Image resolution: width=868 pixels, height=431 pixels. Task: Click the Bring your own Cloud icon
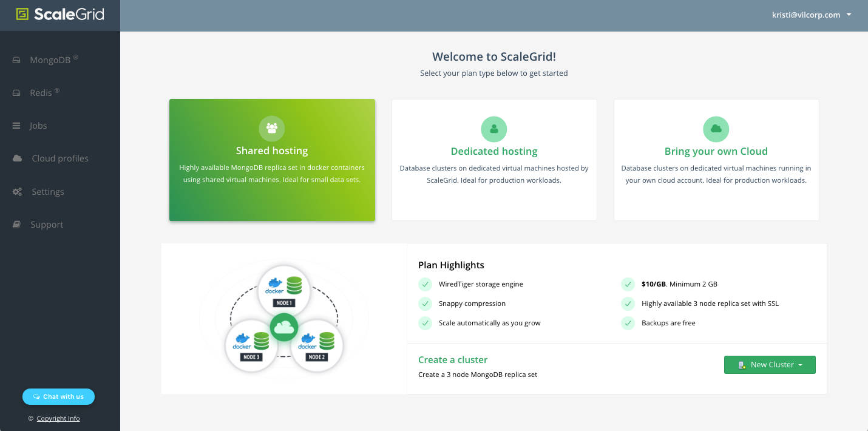[716, 129]
